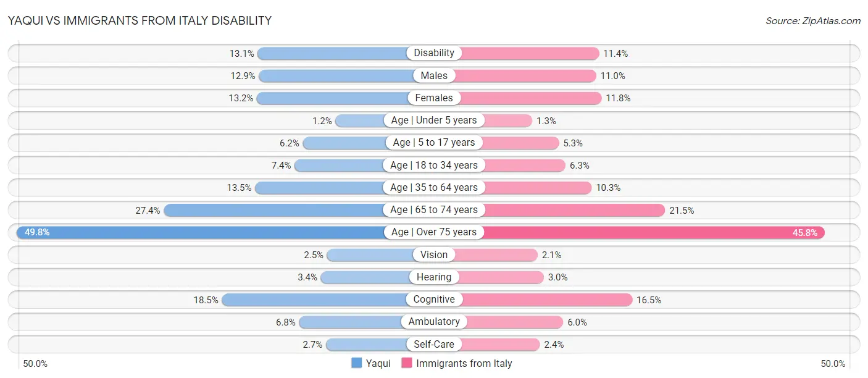Viewport: 868px width, 378px height.
Task: Toggle the Immigrants from Italy legend label
Action: pyautogui.click(x=464, y=363)
